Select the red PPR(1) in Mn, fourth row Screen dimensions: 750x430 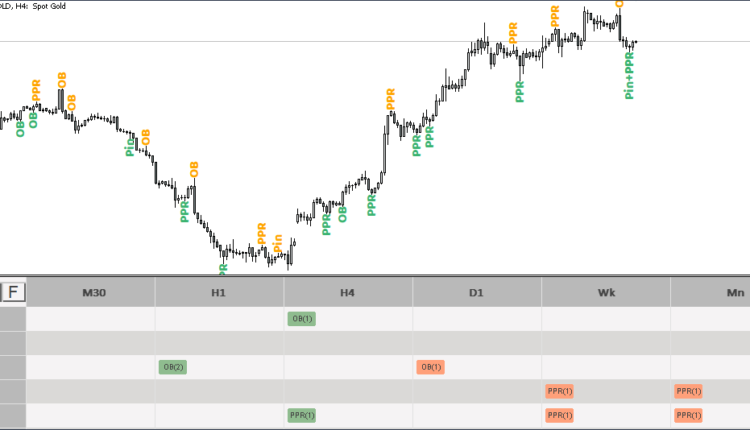click(x=688, y=391)
